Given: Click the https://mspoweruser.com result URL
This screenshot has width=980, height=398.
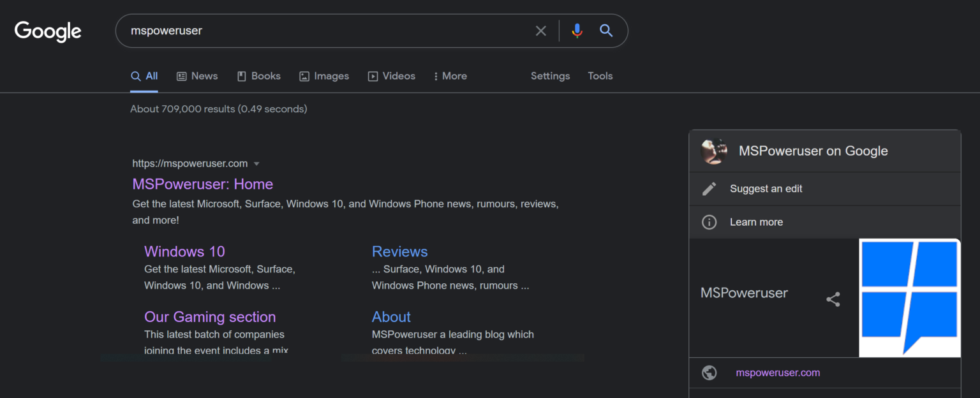Looking at the screenshot, I should tap(190, 164).
